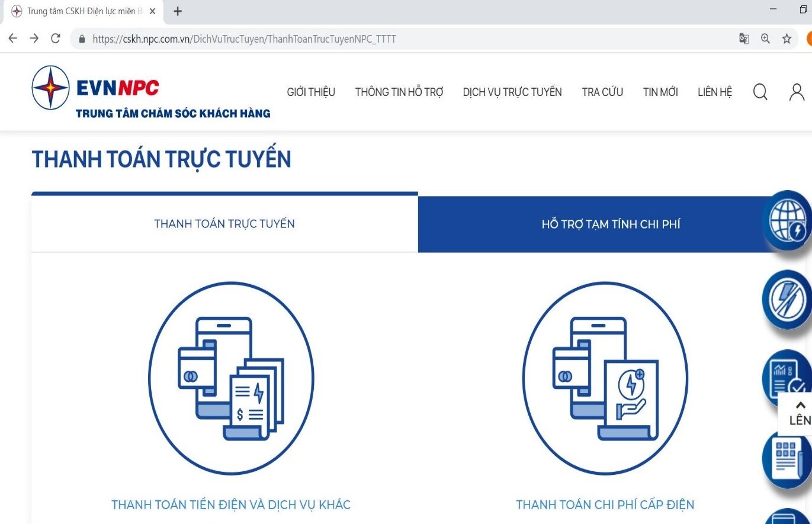
Task: Open the DỊCH VỤ TRỰC TUYẾN menu
Action: (x=512, y=92)
